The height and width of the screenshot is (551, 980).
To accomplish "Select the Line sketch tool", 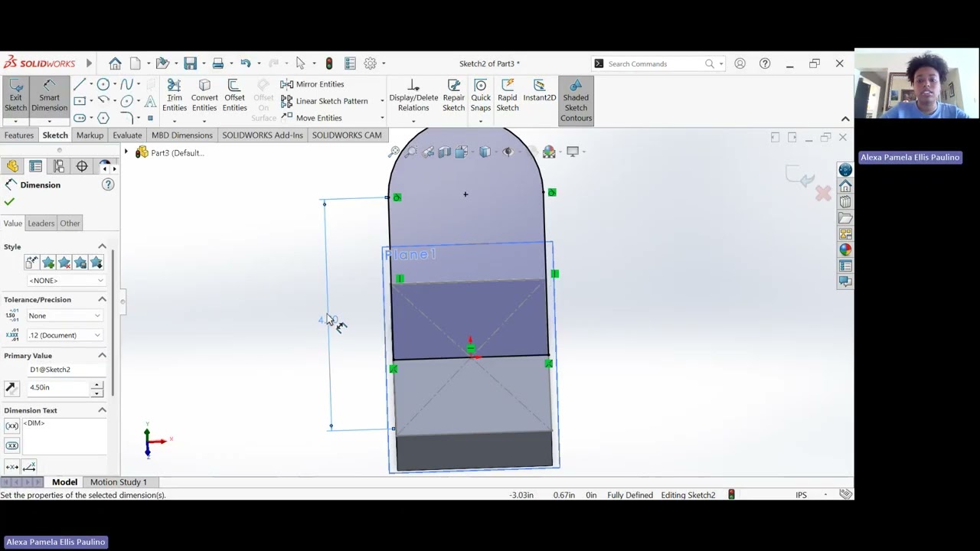I will pos(80,84).
